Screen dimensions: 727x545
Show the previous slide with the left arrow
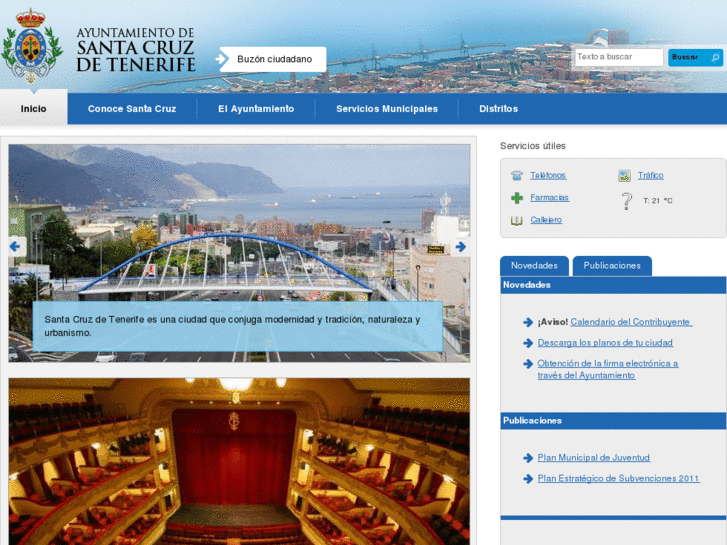(x=15, y=246)
